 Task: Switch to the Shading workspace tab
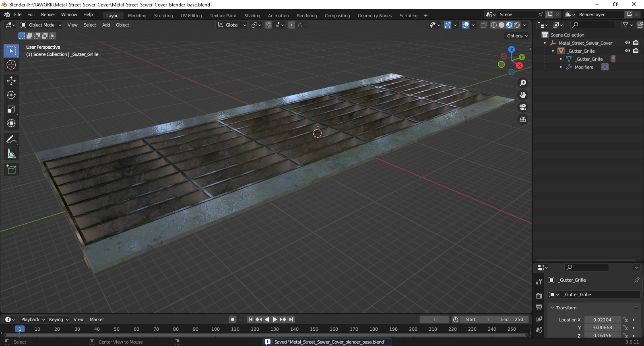coord(252,16)
